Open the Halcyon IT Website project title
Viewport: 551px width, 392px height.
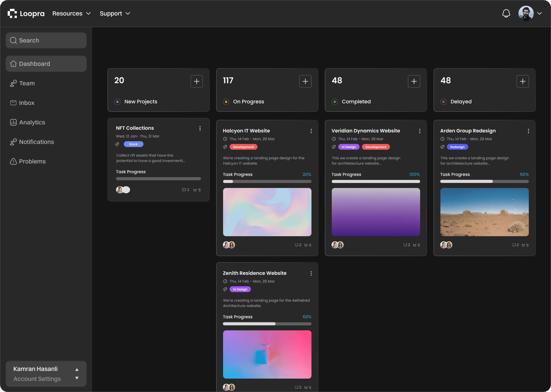click(246, 131)
